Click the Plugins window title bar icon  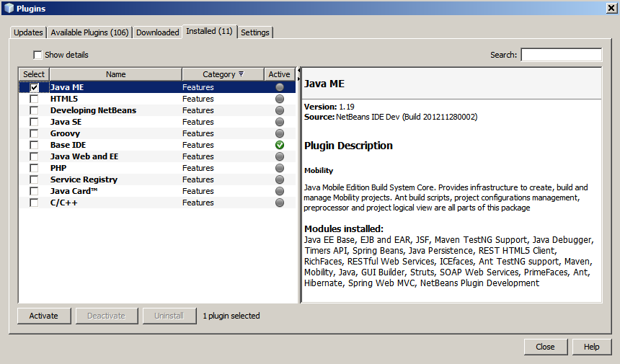point(8,8)
